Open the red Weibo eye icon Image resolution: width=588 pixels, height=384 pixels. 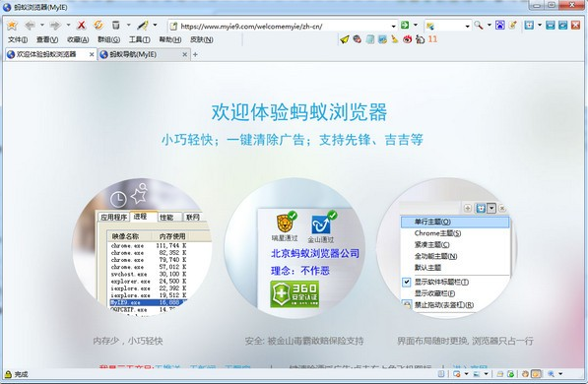407,39
